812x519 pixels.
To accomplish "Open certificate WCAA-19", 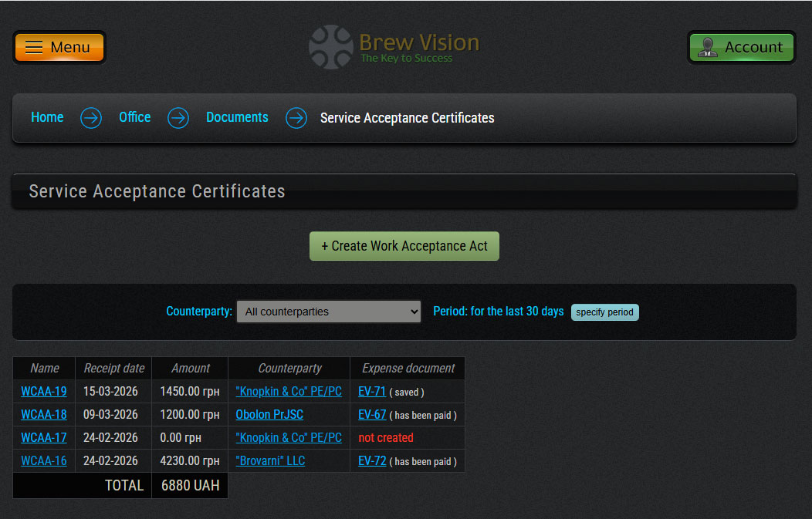I will click(x=44, y=392).
